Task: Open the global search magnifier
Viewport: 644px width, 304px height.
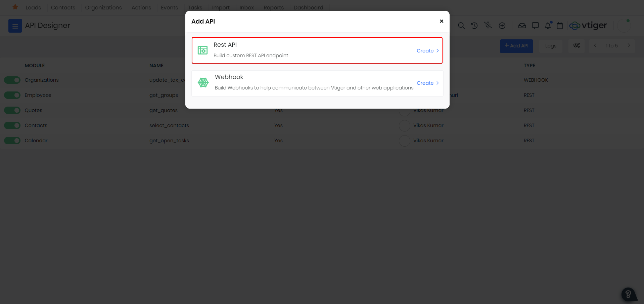Action: tap(461, 25)
